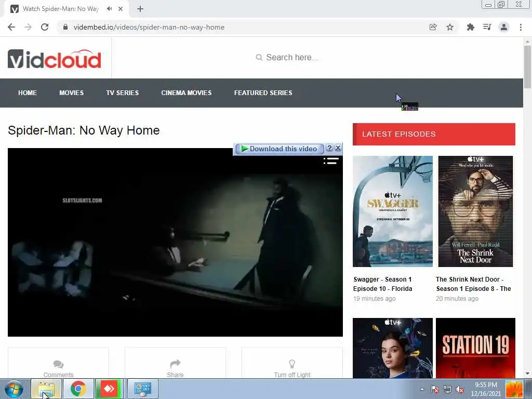Screen dimensions: 532x399
Task: Open the Swagger poster thumbnail
Action: coord(393,211)
